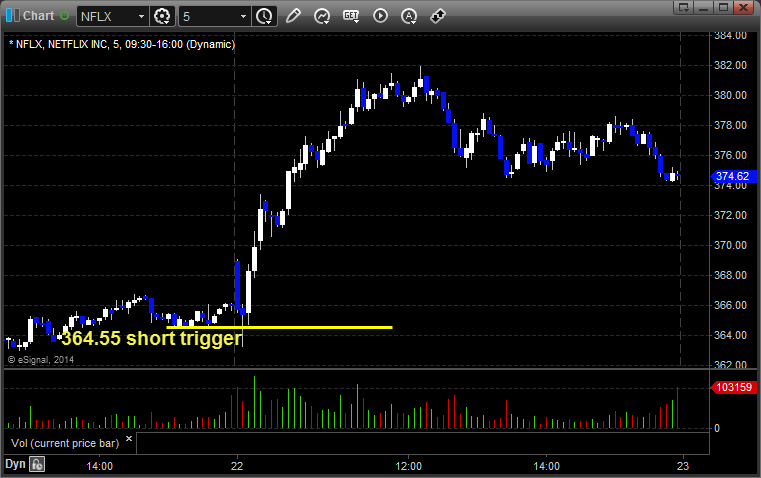The image size is (761, 478).
Task: Open the circled A alerts menu
Action: click(409, 16)
